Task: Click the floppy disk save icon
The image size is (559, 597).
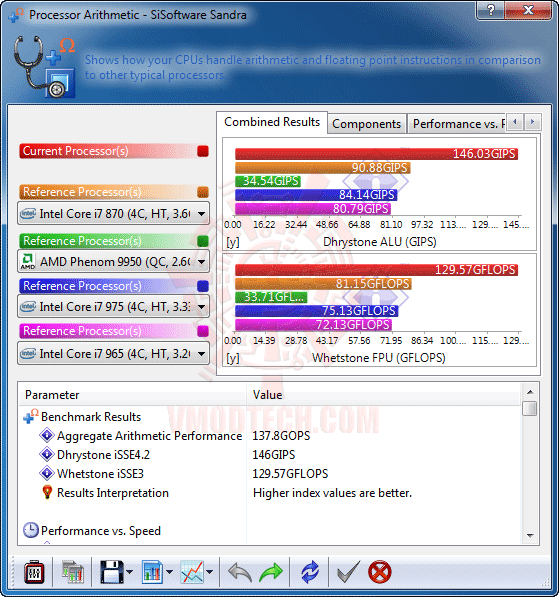Action: point(112,571)
